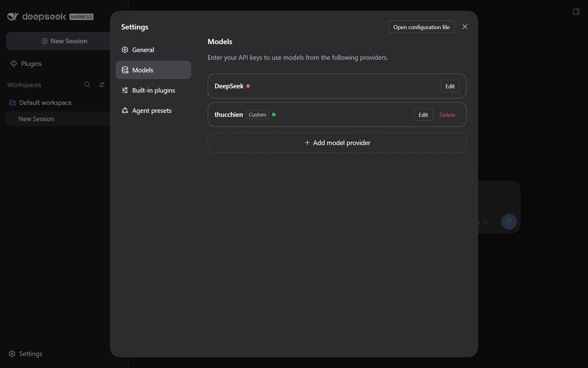Click Open configuration file button
588x368 pixels.
(x=421, y=27)
